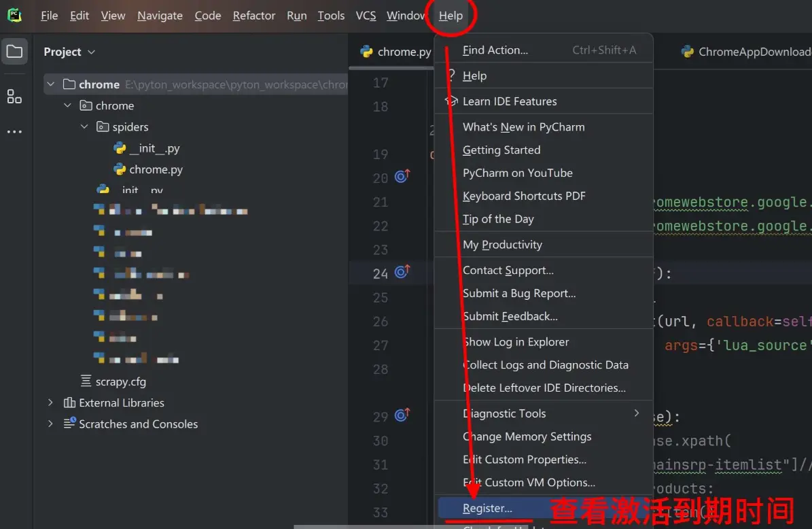Collapse the inner chrome folder

pos(67,105)
